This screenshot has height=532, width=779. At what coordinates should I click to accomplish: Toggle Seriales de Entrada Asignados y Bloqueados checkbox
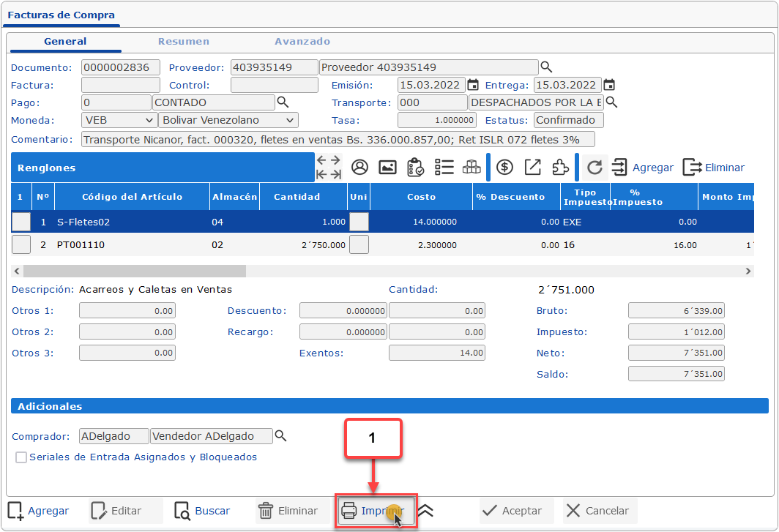21,457
